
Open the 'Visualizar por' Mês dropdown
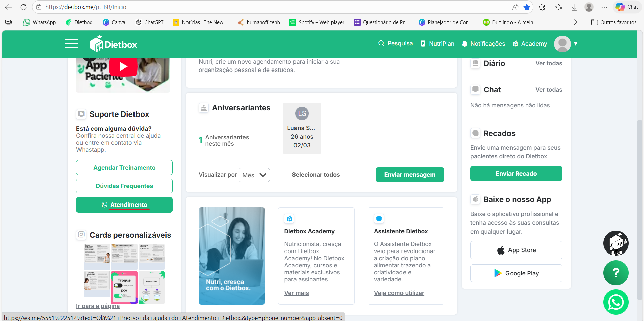tap(254, 175)
